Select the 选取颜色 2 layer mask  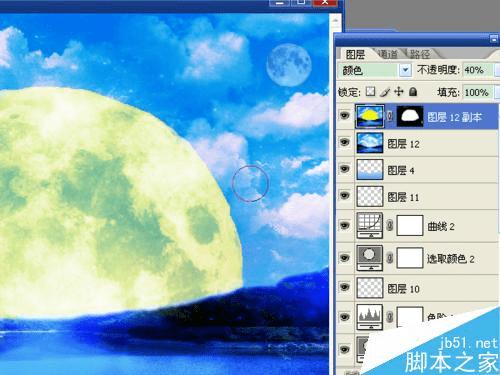coord(410,258)
